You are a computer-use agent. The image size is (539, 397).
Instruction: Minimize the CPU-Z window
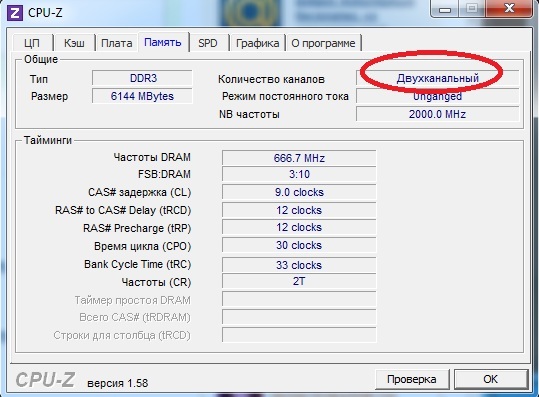tap(445, 9)
